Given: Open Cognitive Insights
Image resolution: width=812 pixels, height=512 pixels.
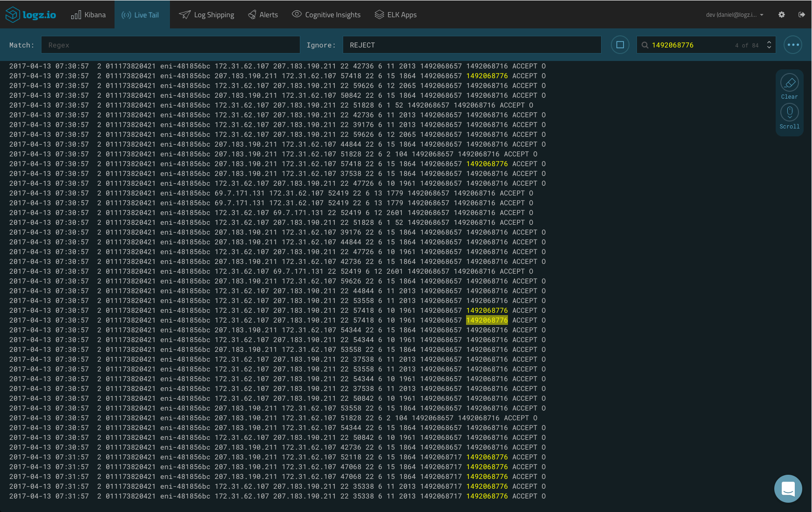Looking at the screenshot, I should (326, 15).
